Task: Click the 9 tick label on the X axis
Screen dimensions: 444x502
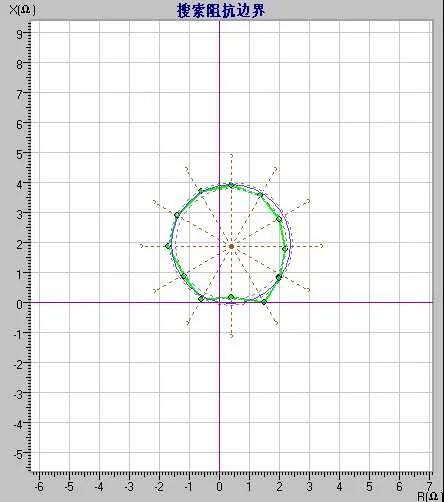Action: 20,34
